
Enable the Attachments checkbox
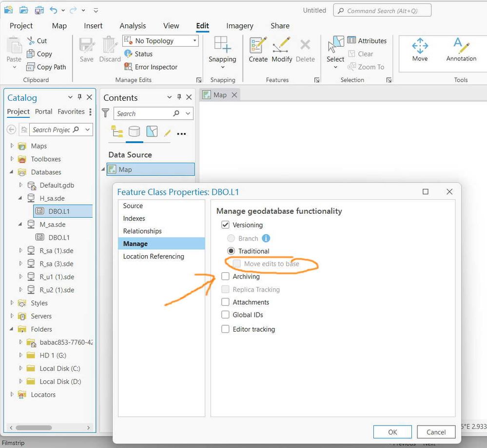[225, 302]
